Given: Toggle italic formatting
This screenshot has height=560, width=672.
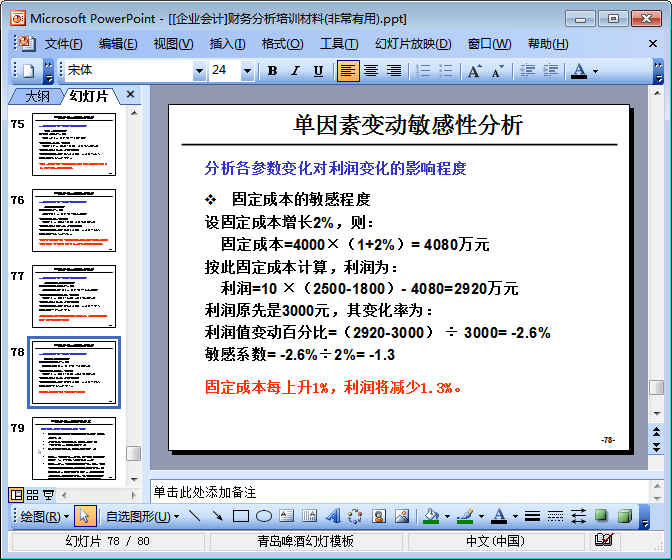Looking at the screenshot, I should tap(295, 71).
